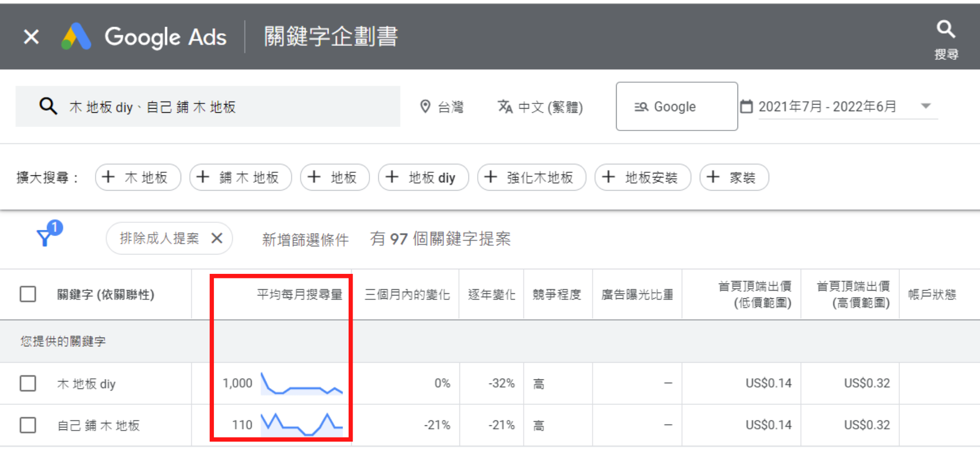
Task: Tick the checkbox for 自己 鋪 木 地板
Action: point(28,425)
